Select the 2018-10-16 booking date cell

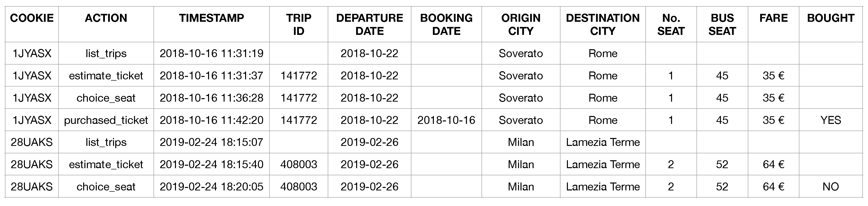pyautogui.click(x=446, y=120)
